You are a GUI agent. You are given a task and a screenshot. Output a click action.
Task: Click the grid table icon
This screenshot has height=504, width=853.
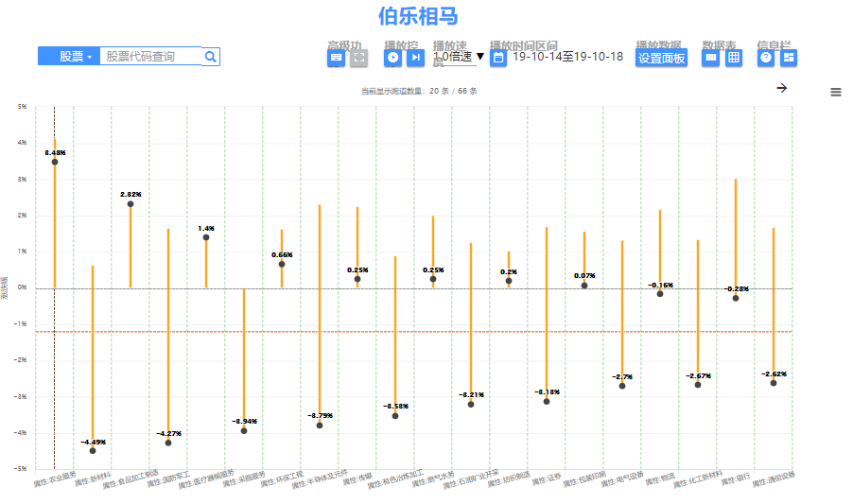tap(734, 58)
